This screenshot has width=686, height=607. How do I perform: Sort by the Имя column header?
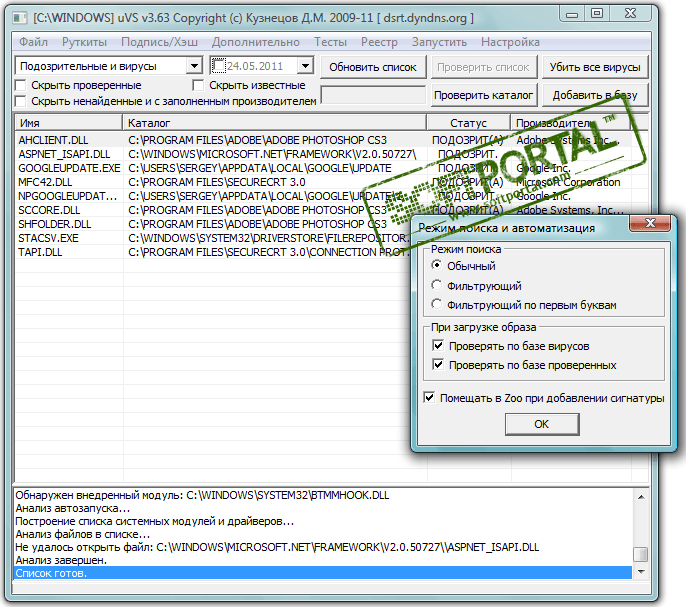pos(69,123)
